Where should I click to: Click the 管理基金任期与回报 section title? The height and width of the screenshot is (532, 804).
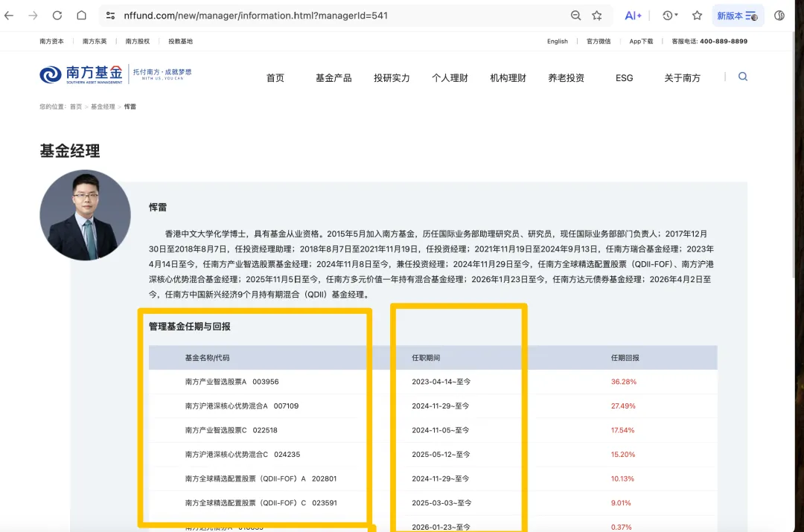tap(190, 327)
